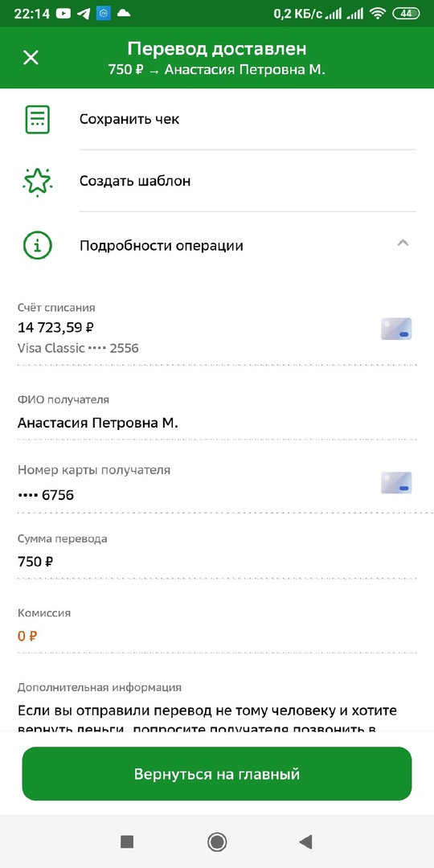Select the Подробности операции row label

click(161, 245)
